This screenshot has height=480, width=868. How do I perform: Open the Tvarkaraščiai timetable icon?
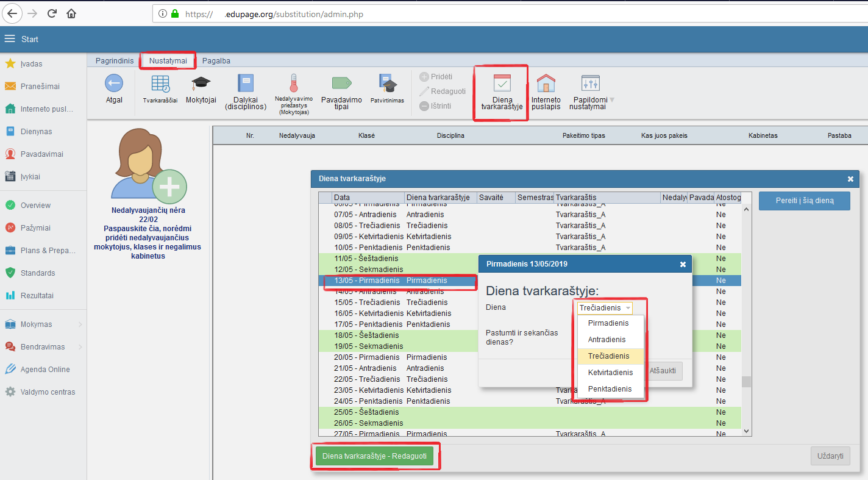tap(160, 84)
